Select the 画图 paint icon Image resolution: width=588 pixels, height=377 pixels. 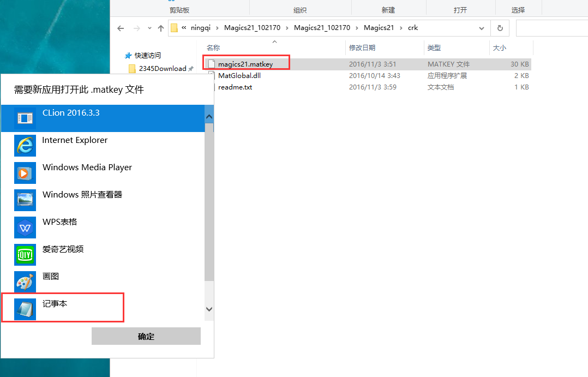click(x=25, y=282)
